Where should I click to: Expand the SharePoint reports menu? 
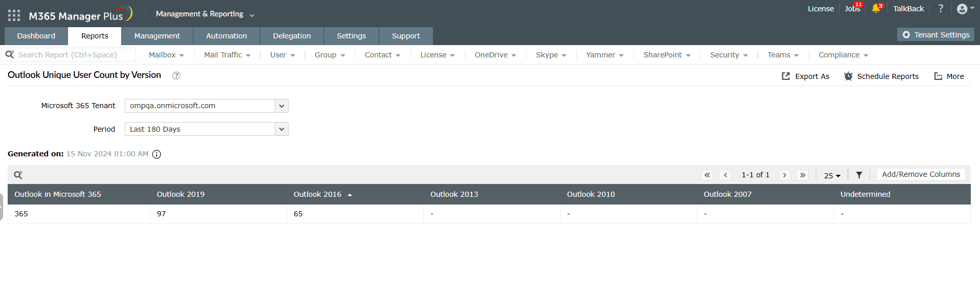(x=667, y=55)
